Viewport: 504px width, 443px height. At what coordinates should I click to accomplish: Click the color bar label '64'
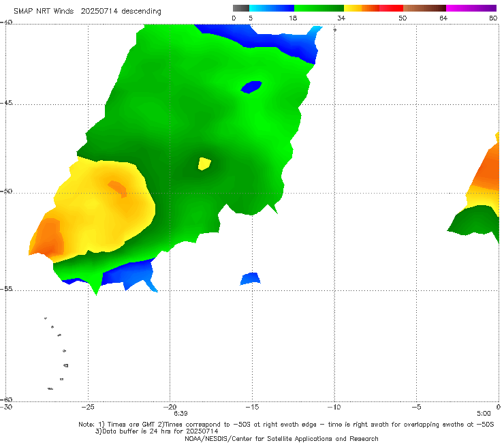[443, 18]
